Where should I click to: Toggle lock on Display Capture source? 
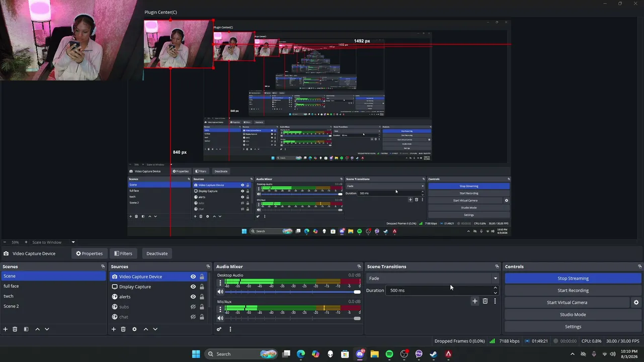202,287
